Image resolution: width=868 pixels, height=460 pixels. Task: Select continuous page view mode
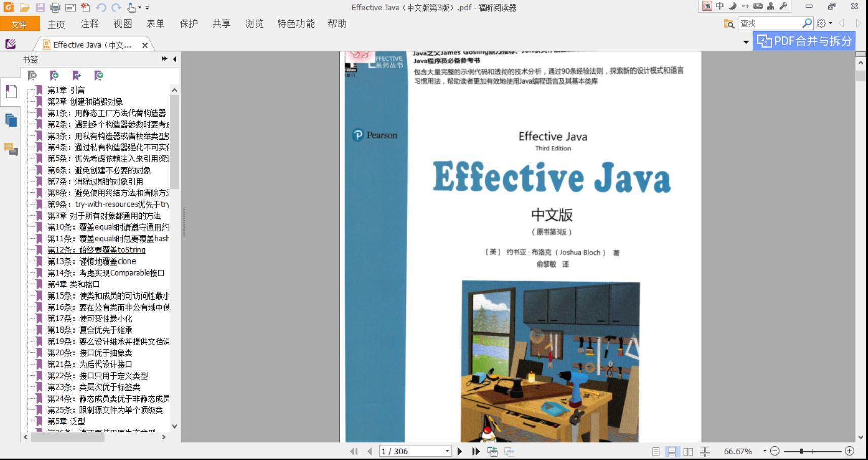tap(672, 451)
